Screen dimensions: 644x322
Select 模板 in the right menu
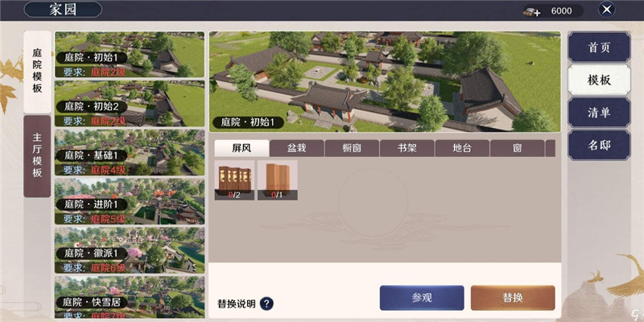(599, 80)
